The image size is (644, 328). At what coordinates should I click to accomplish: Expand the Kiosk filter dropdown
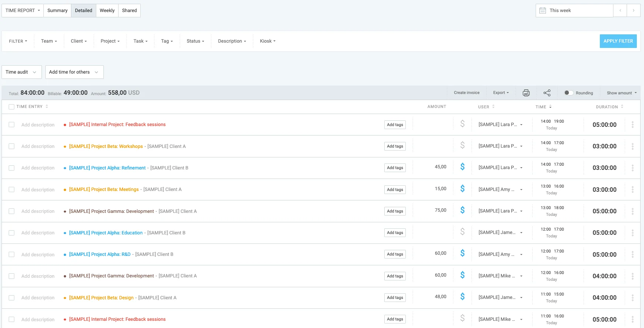pyautogui.click(x=268, y=41)
